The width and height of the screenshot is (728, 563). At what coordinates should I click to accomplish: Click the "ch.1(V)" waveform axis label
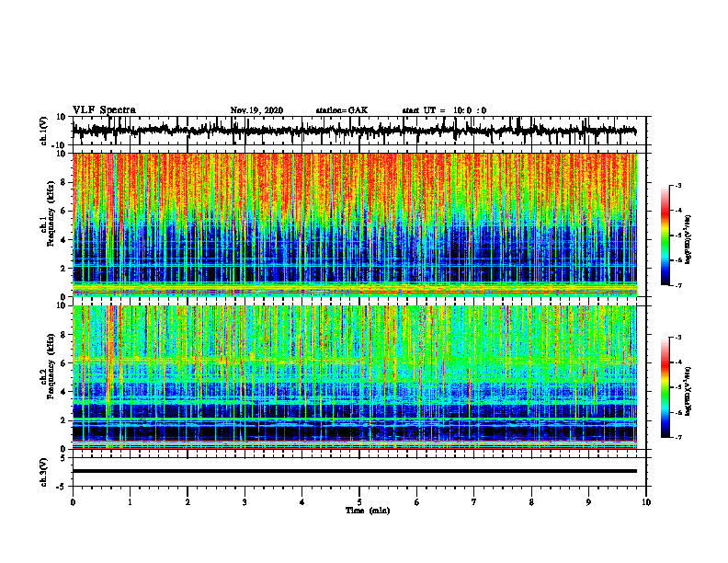43,131
